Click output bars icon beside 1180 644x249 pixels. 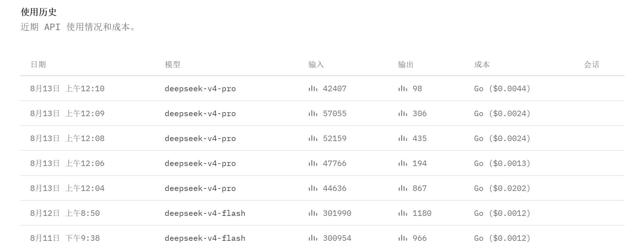[403, 213]
